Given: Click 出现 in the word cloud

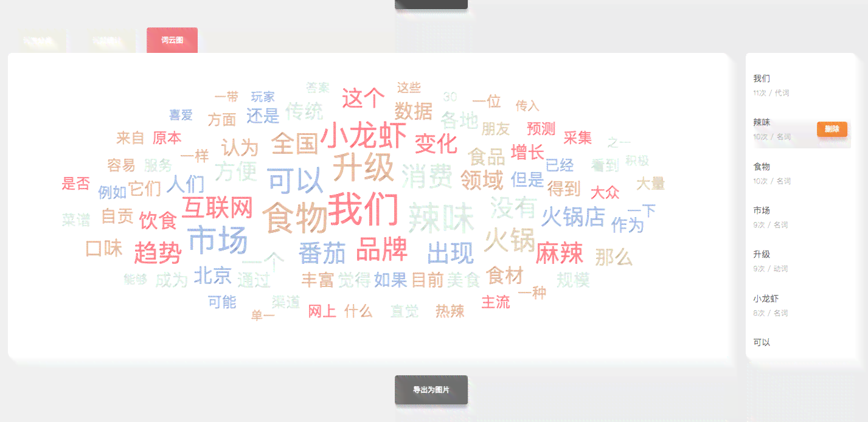Looking at the screenshot, I should 450,253.
